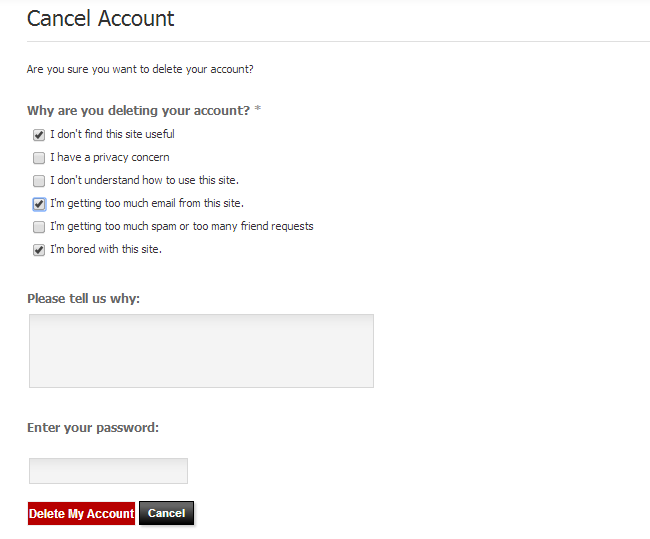Click the "I have a privacy concern" label text
650x539 pixels.
tap(110, 157)
